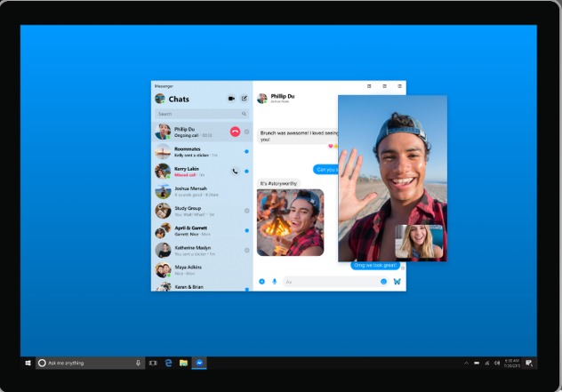Click Phillip Du's name in the conversation header
Screen dimensions: 562x392
[x=283, y=96]
